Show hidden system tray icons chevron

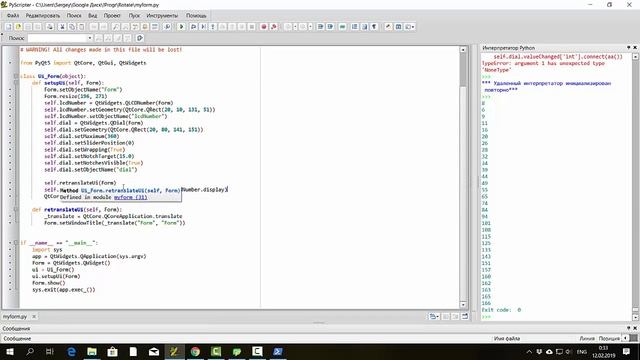(529, 351)
